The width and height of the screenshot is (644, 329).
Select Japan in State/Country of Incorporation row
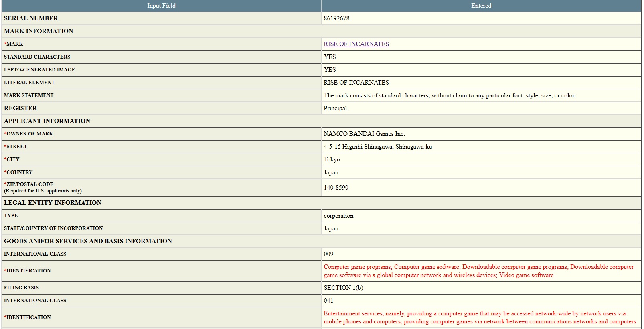point(331,228)
